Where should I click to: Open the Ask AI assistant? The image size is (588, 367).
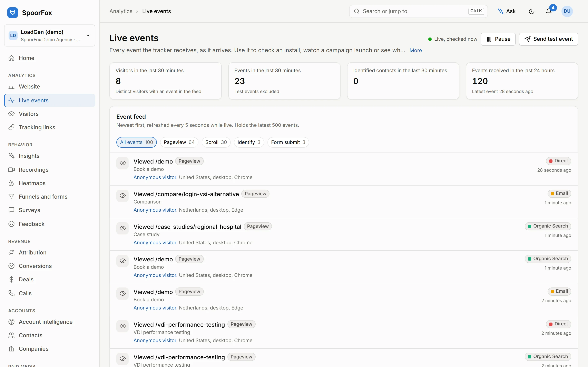point(507,11)
